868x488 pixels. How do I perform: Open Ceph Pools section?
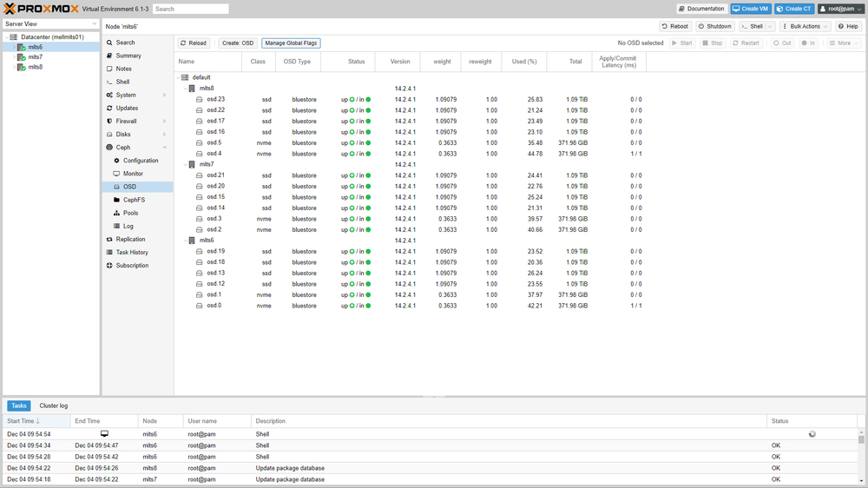(x=130, y=213)
